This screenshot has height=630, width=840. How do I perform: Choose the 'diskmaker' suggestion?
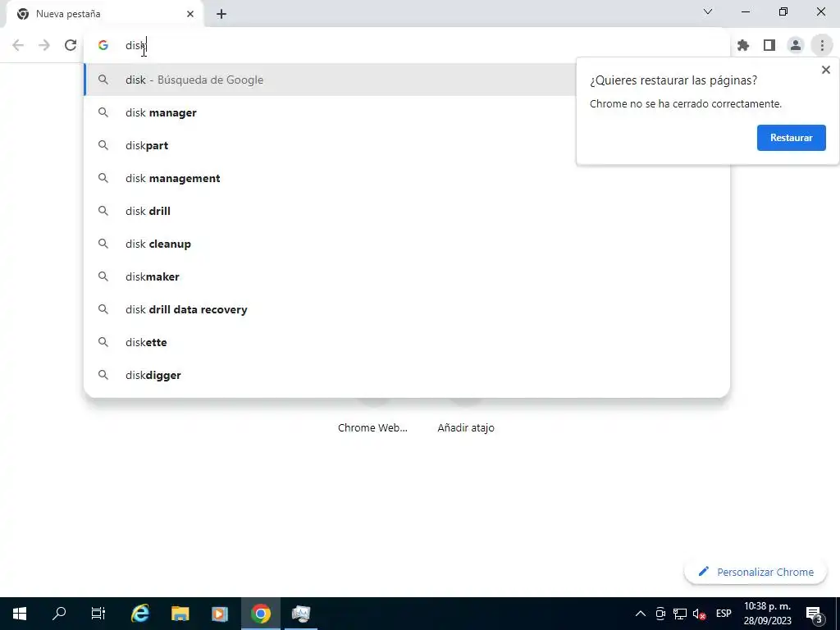(x=407, y=276)
